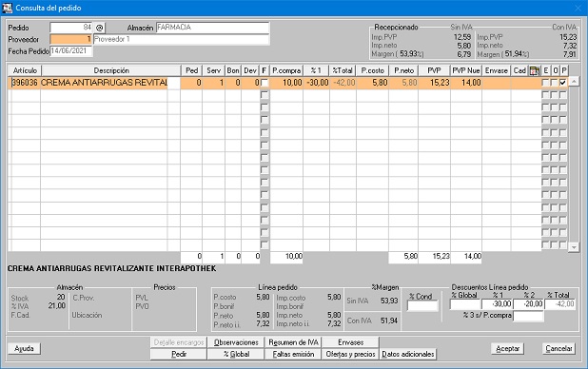
Task: Click the Cancelar button
Action: (x=559, y=348)
